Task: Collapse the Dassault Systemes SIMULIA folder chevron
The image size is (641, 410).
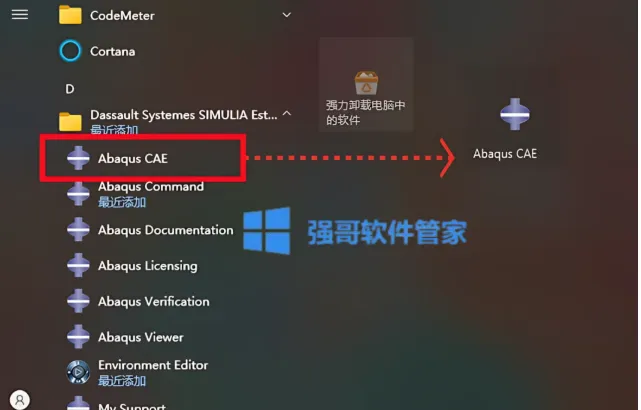Action: pos(287,113)
